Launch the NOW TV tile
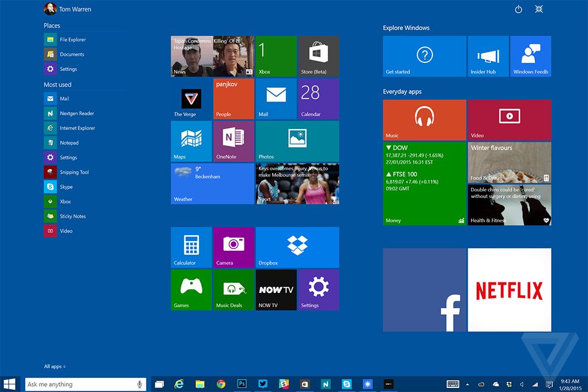Image resolution: width=588 pixels, height=392 pixels. (x=276, y=289)
